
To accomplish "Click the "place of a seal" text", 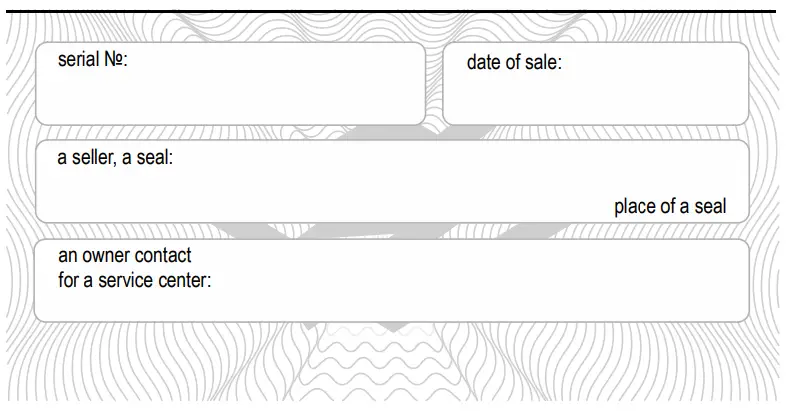I will (x=669, y=207).
